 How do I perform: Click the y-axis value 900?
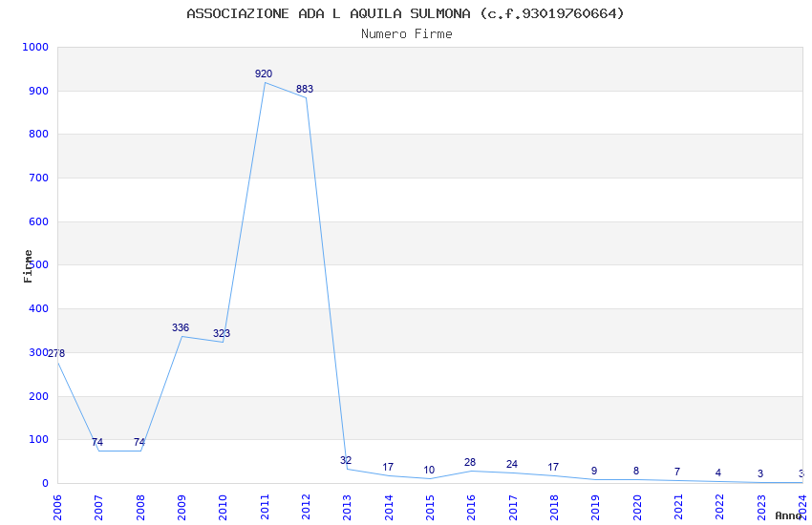pyautogui.click(x=38, y=91)
